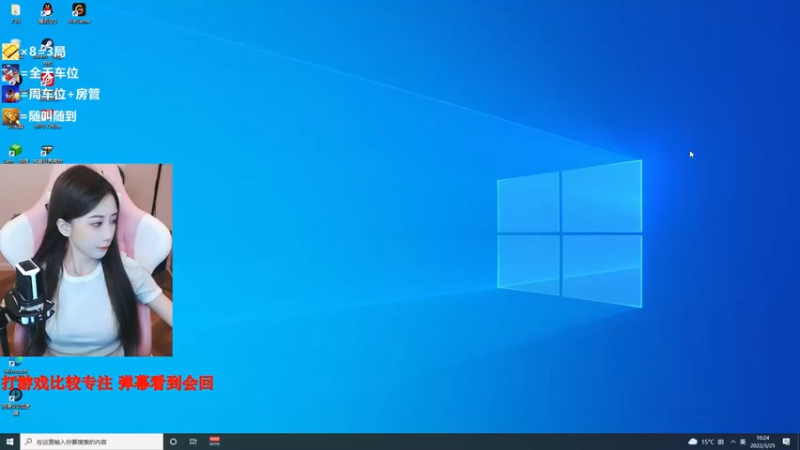Click the gold bar gift icon
Viewport: 800px width, 450px height.
pos(10,52)
